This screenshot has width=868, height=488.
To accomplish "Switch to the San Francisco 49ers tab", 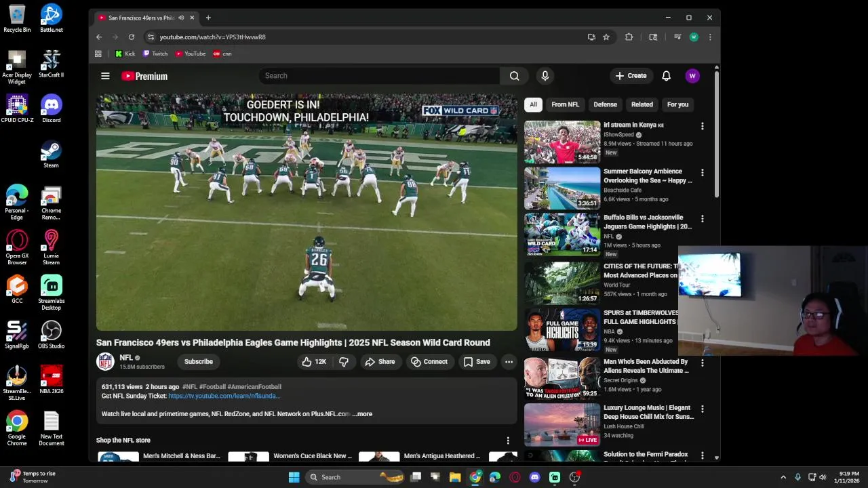I will (x=146, y=18).
